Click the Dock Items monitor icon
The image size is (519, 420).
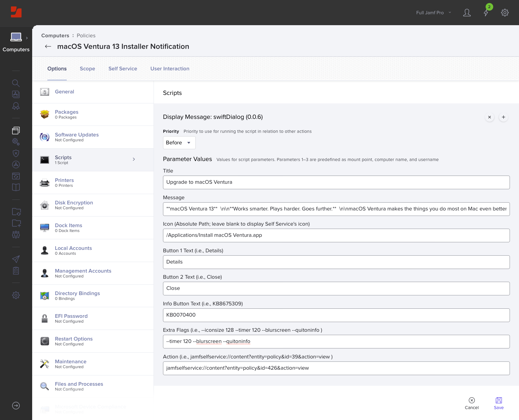click(45, 228)
